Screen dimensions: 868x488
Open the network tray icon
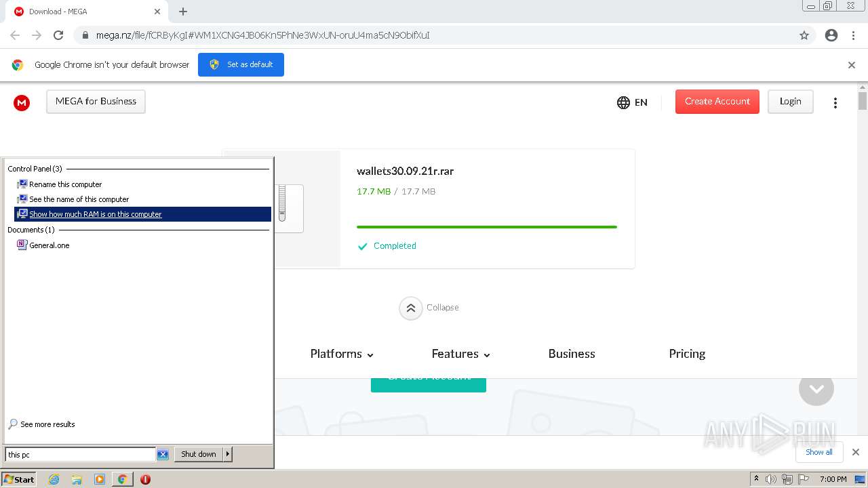click(787, 479)
